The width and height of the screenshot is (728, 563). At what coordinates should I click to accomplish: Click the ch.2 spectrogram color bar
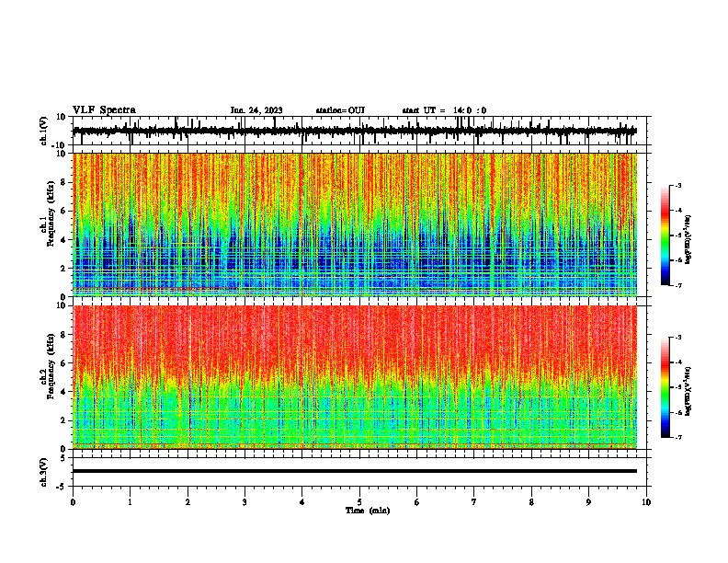click(x=665, y=387)
